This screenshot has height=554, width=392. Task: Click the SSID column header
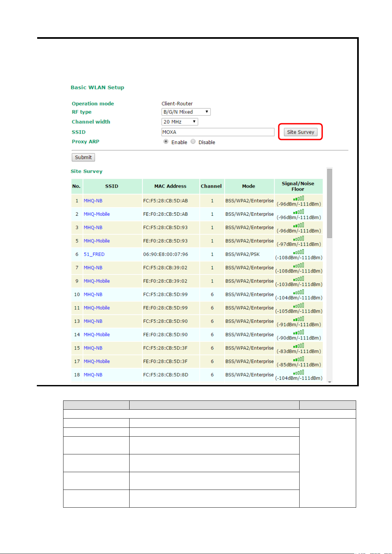click(x=112, y=186)
